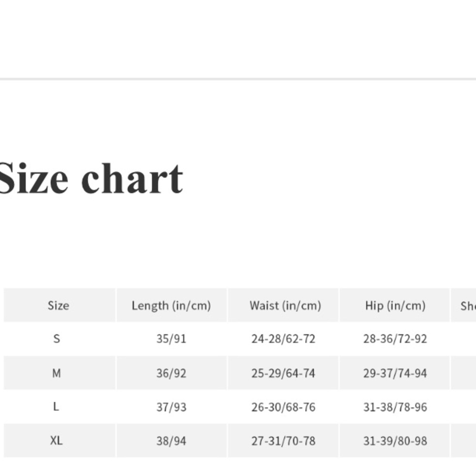Click the 24-28/62-72 waist cell
Screen dimensions: 476x476
(283, 339)
